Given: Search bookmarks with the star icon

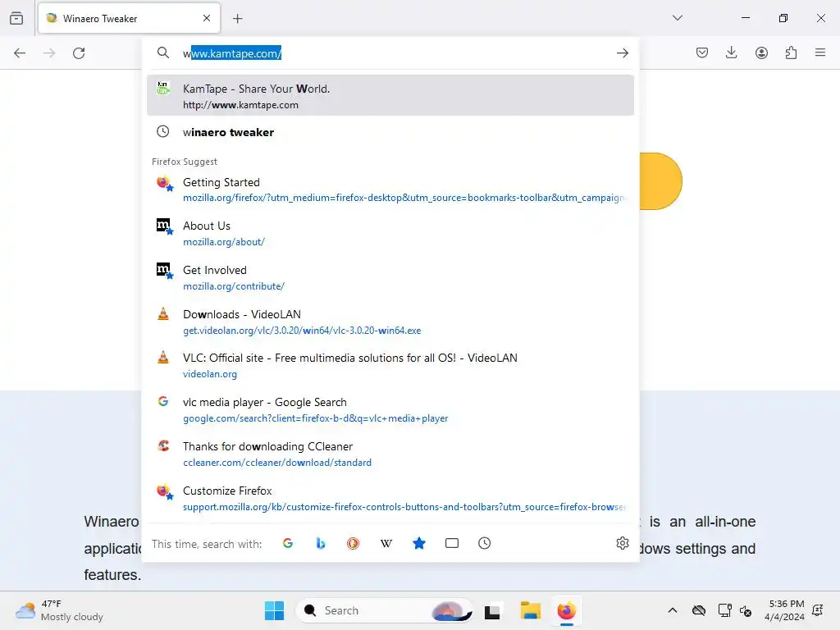Looking at the screenshot, I should [419, 543].
